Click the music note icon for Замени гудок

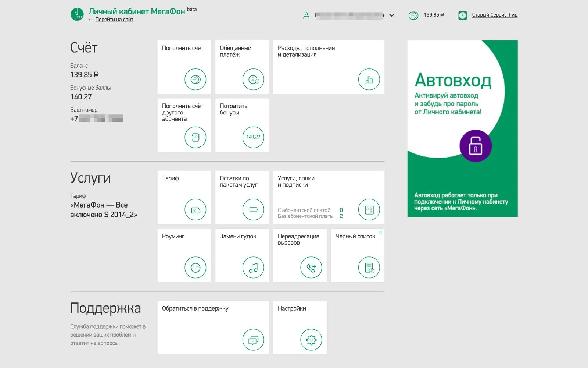point(253,268)
